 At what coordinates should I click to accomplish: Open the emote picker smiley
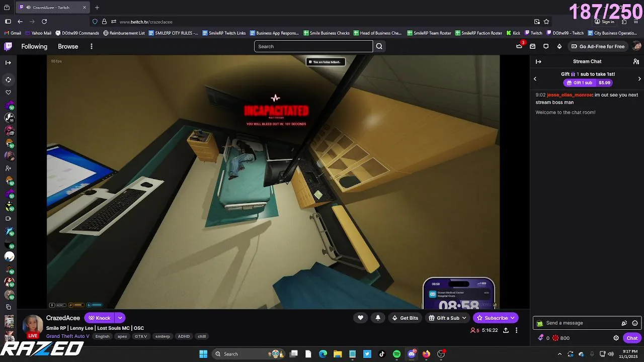pos(635,323)
